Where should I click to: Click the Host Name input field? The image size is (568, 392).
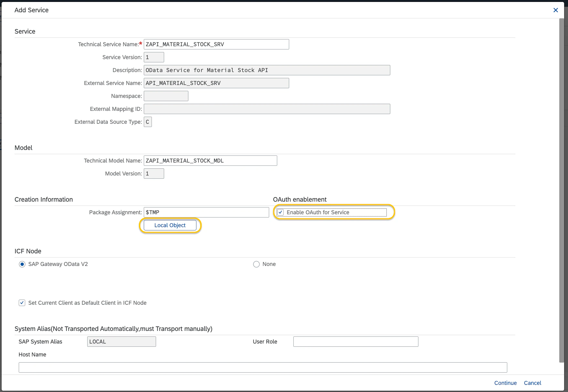click(x=263, y=367)
